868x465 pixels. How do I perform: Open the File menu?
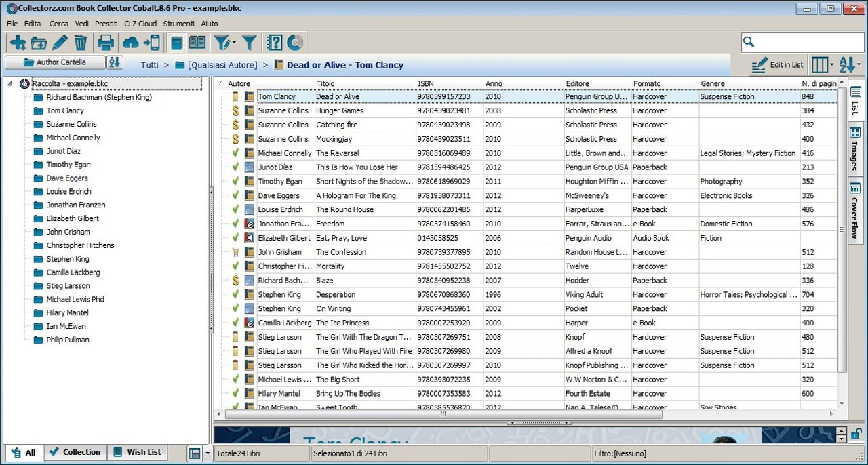[12, 24]
